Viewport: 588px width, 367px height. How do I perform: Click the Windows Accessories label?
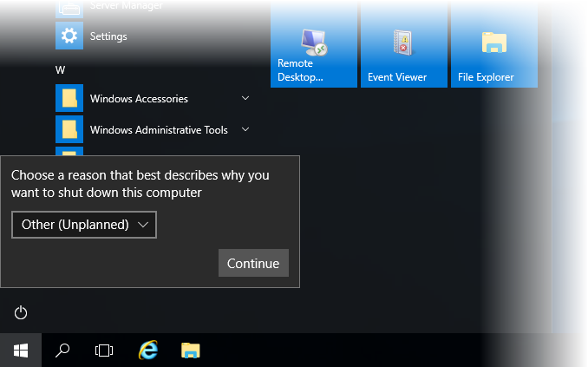[x=139, y=99]
